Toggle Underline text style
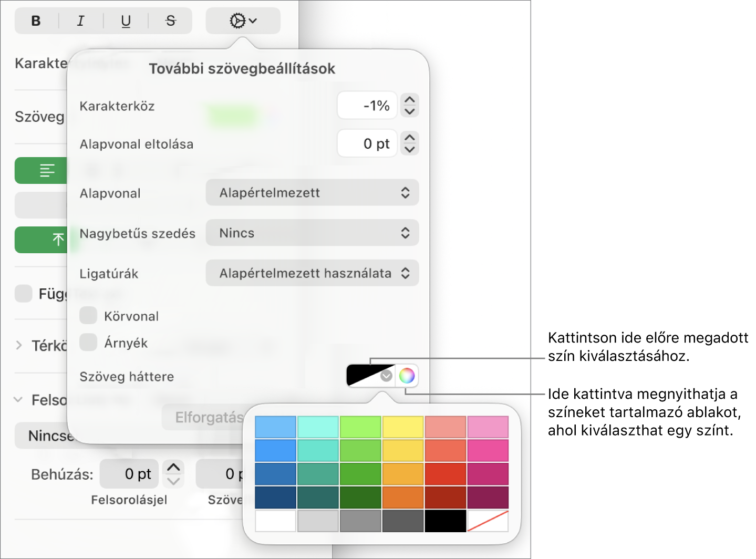The height and width of the screenshot is (559, 756). [x=126, y=21]
